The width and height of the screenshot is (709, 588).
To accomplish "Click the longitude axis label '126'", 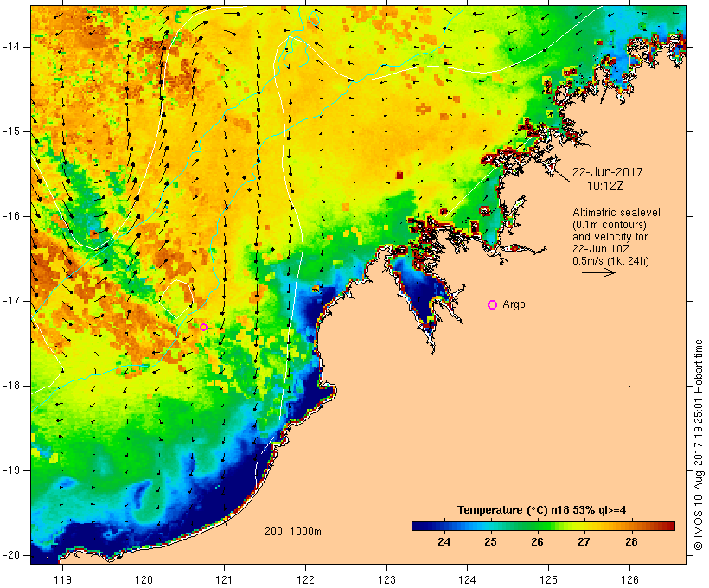I will (x=629, y=579).
